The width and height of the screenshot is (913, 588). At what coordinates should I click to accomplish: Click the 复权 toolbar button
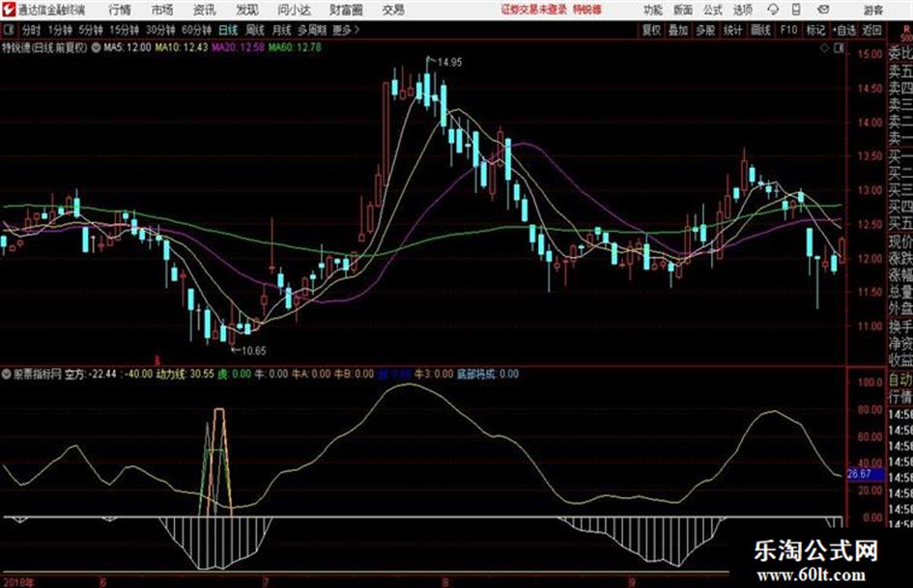(x=651, y=30)
